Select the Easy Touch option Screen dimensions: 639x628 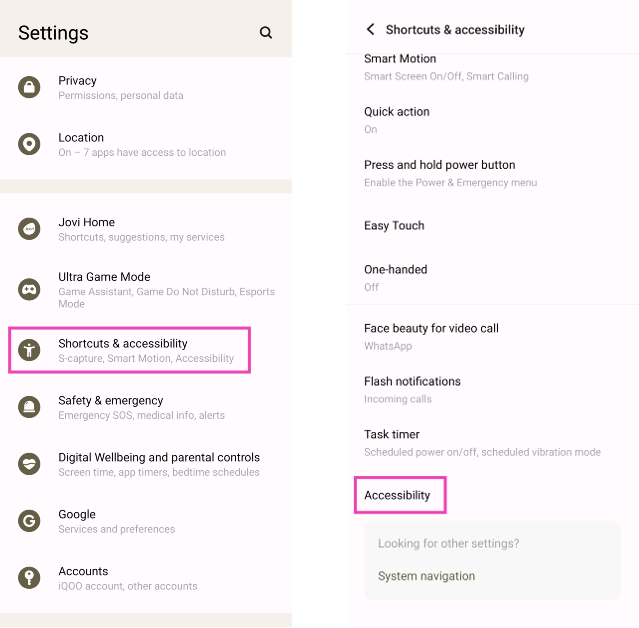394,226
